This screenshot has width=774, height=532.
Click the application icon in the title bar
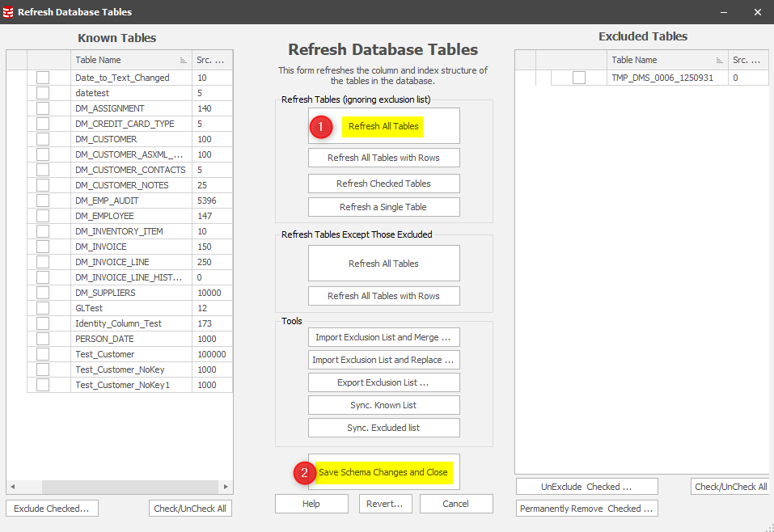tap(9, 12)
